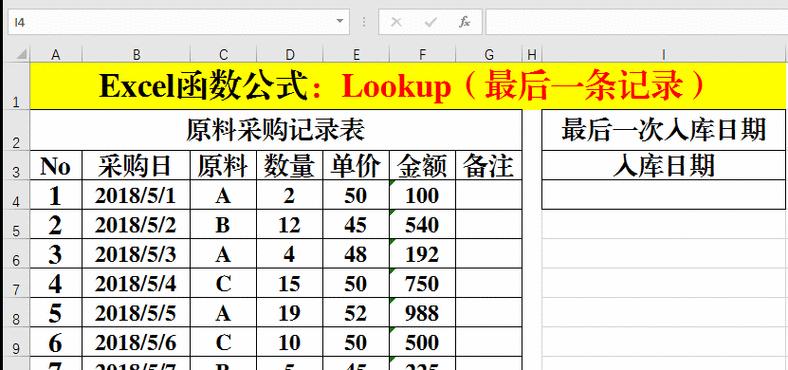Click the '原料采购记录表' merged header
Viewport: 788px width, 370px height.
pyautogui.click(x=276, y=130)
